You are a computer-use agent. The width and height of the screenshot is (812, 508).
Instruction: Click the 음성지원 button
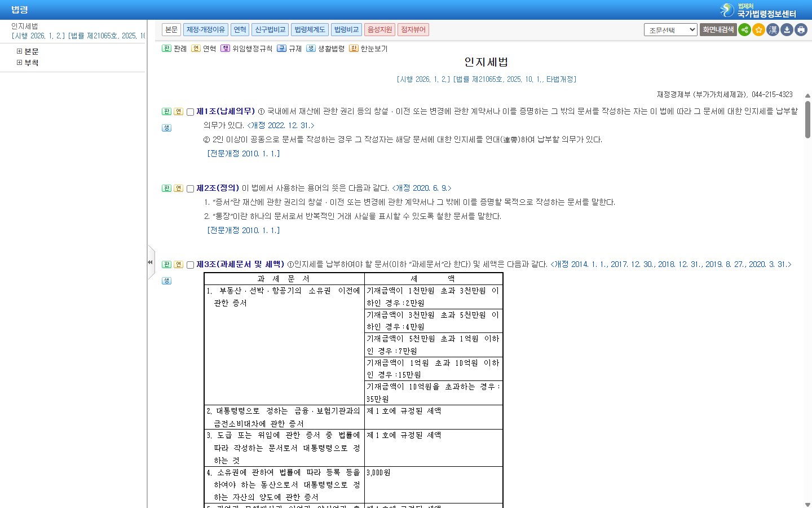[379, 29]
